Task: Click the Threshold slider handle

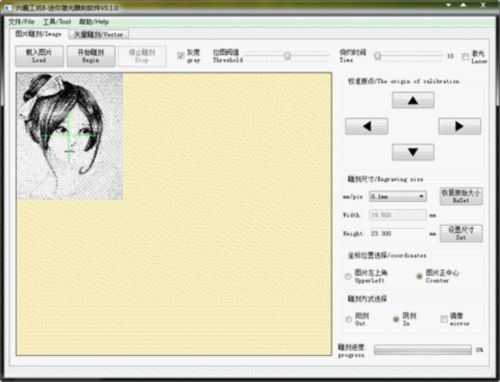Action: (x=287, y=56)
